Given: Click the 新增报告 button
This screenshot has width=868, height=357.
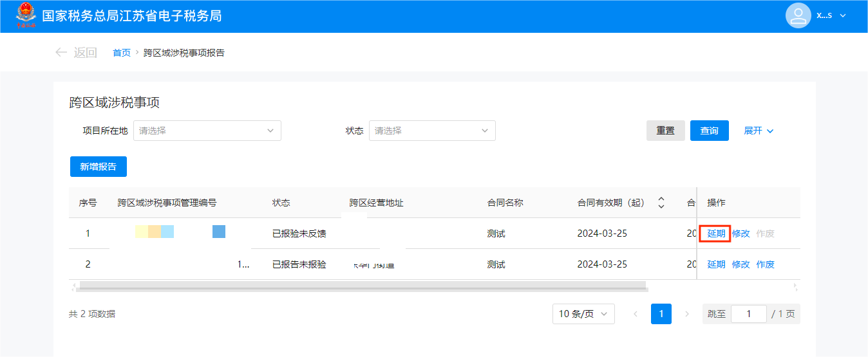Looking at the screenshot, I should (98, 167).
